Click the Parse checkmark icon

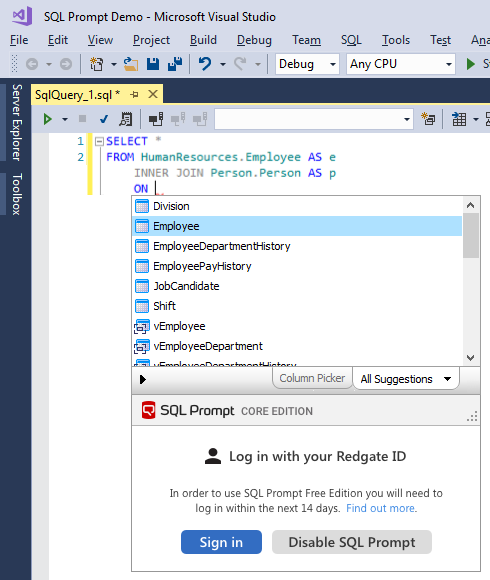pos(104,119)
